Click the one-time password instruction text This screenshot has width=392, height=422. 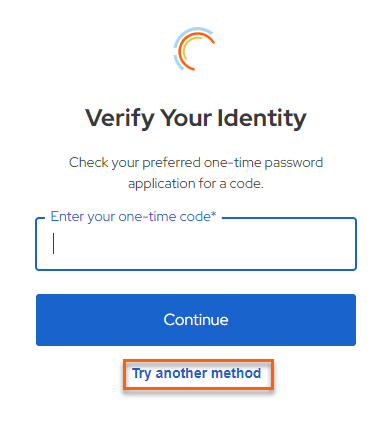pos(196,173)
